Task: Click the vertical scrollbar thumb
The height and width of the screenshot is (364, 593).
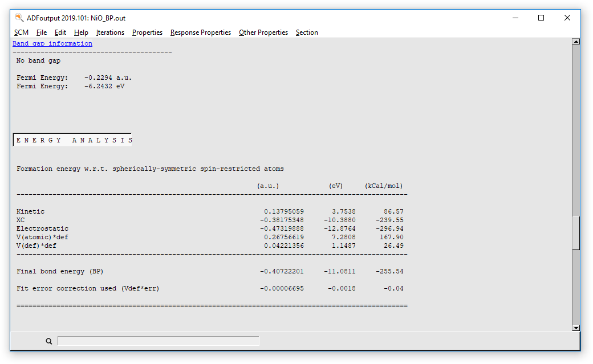Action: 576,233
